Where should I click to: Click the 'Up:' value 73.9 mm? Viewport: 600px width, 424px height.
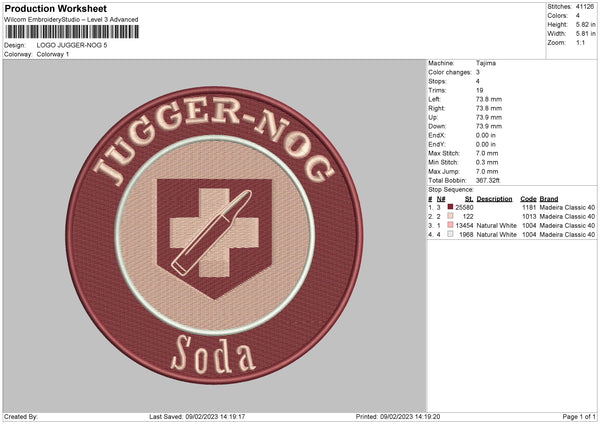[x=489, y=117]
